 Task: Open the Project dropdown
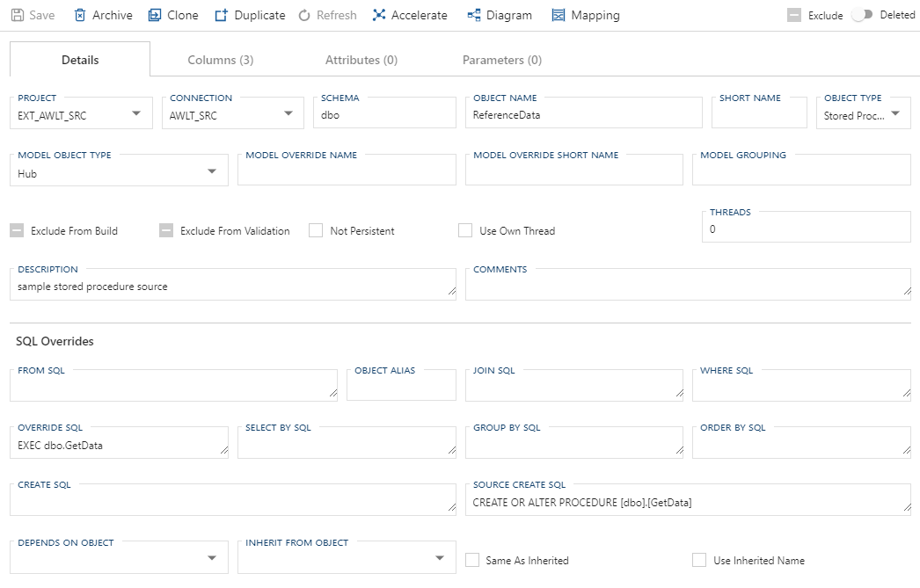[81, 114]
